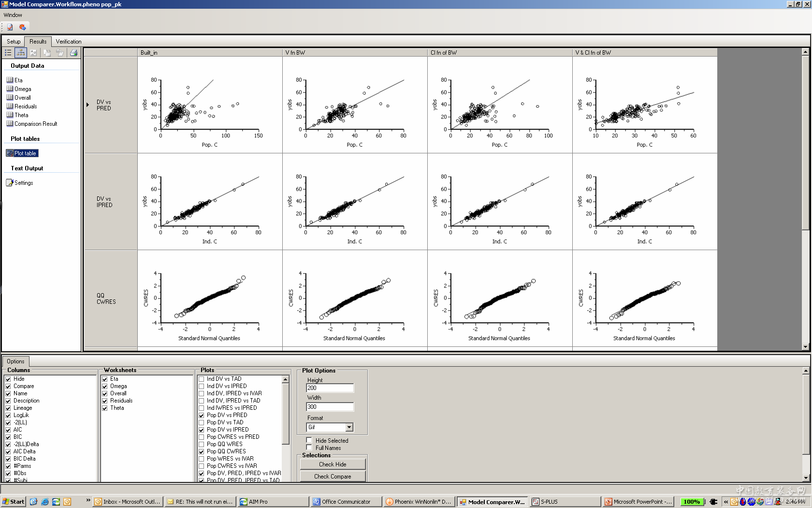Enable the Ind DV vs TAD plot
Image resolution: width=812 pixels, height=508 pixels.
[202, 379]
